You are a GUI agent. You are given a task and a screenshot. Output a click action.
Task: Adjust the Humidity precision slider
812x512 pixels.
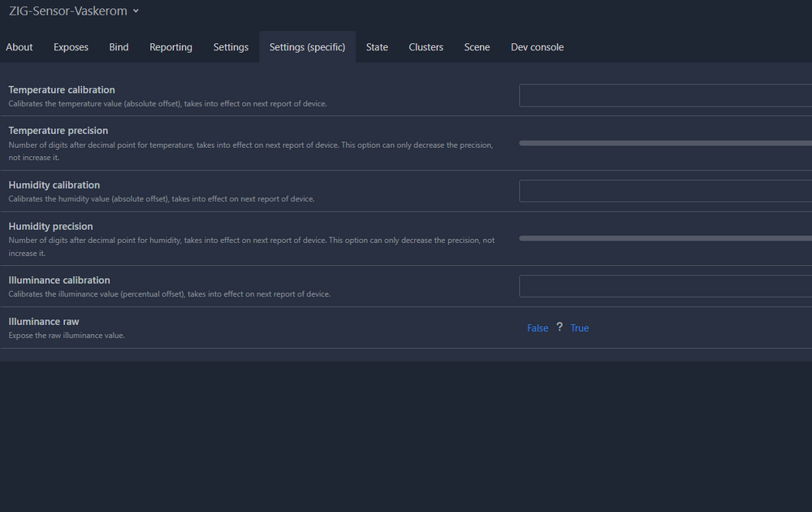666,238
